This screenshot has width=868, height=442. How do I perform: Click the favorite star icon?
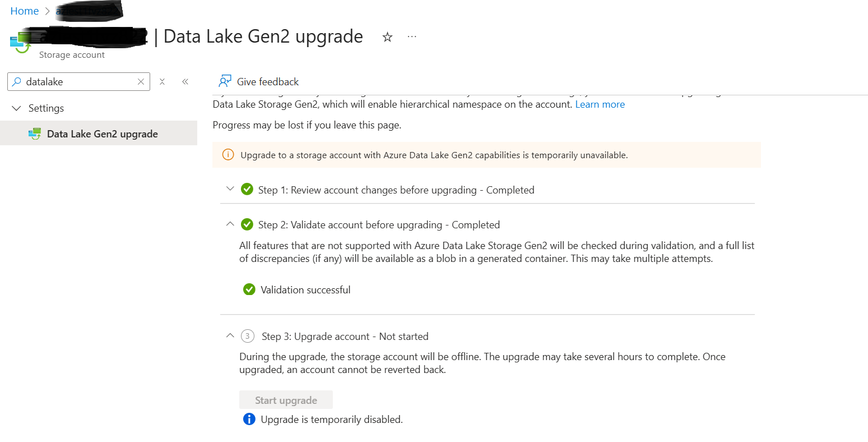click(x=387, y=38)
